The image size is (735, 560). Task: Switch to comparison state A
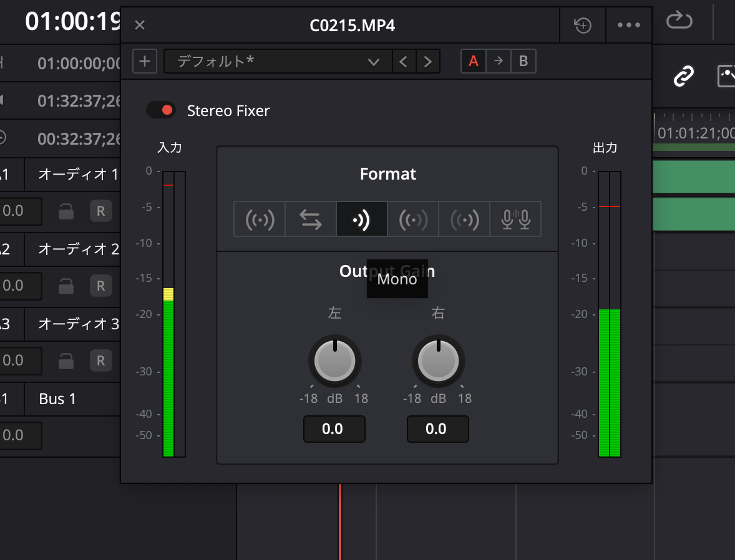pos(474,61)
